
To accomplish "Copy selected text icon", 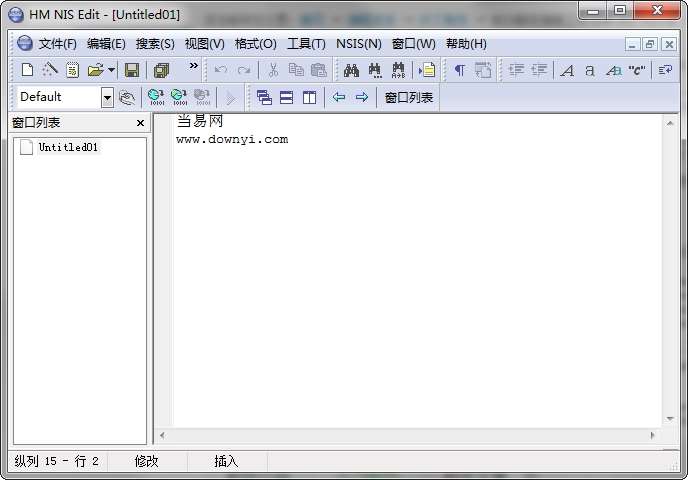I will coord(296,70).
